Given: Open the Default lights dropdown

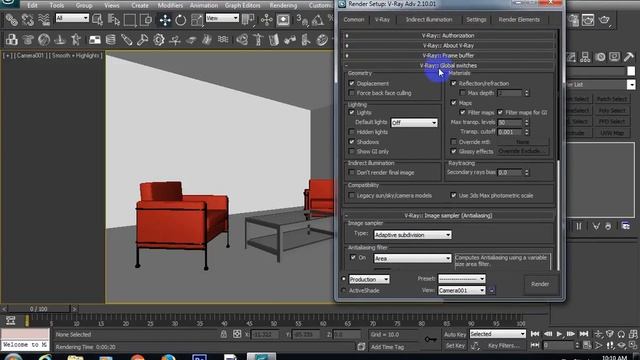Looking at the screenshot, I should (414, 122).
